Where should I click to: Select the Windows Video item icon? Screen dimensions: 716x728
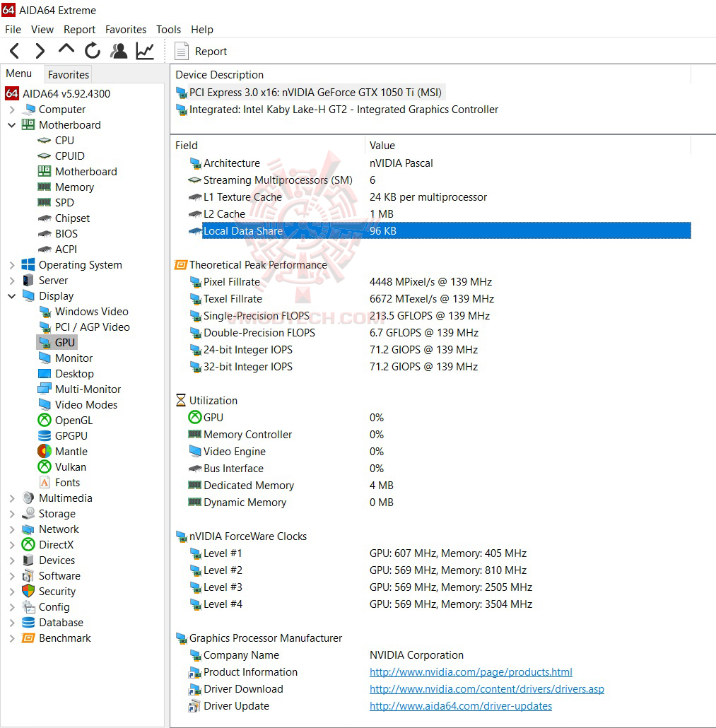click(45, 312)
